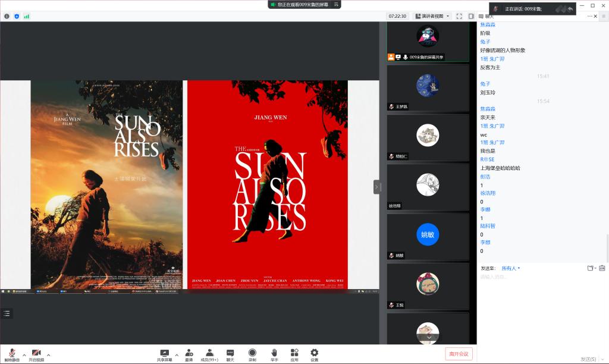Click the invite (邀请) icon
The image size is (609, 364).
(189, 353)
